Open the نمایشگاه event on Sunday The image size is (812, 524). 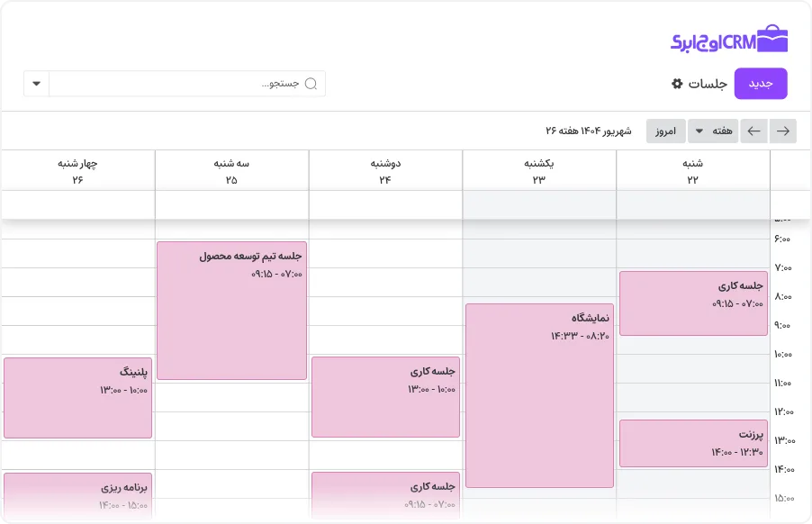[x=539, y=395]
